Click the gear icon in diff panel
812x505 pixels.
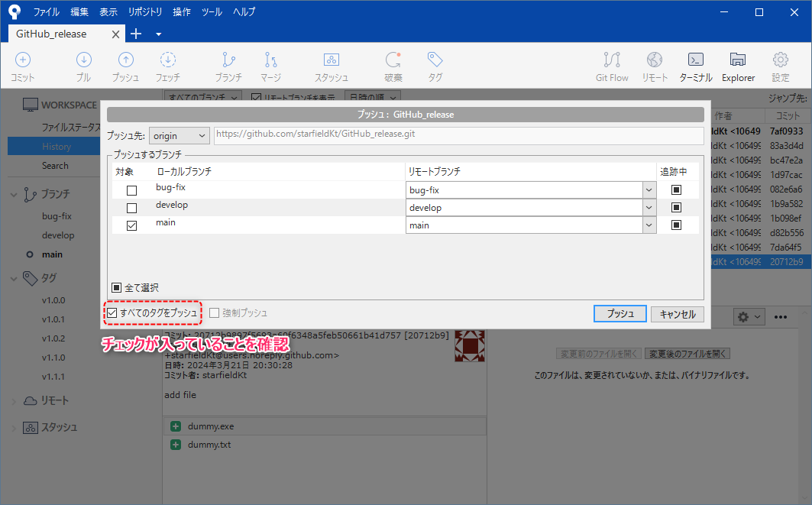coord(743,317)
